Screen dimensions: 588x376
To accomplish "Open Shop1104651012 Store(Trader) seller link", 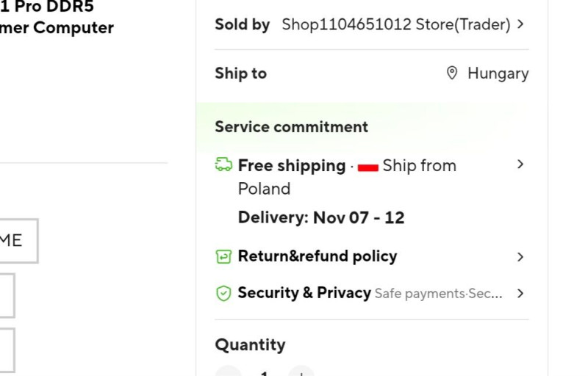I will coord(395,24).
